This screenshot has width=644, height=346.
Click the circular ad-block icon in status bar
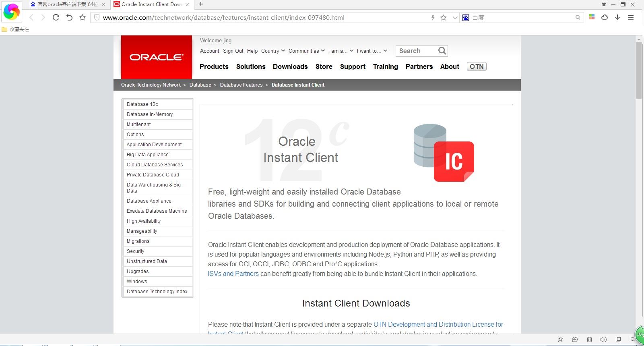pyautogui.click(x=575, y=340)
